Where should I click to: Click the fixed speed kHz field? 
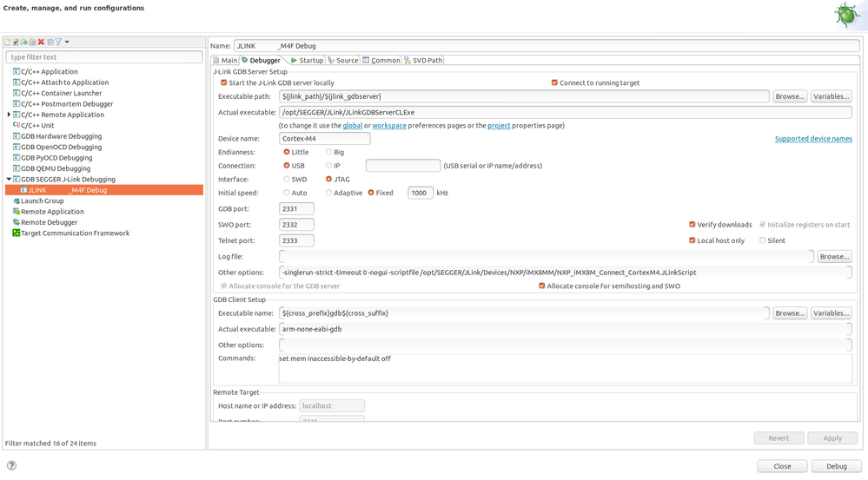421,193
